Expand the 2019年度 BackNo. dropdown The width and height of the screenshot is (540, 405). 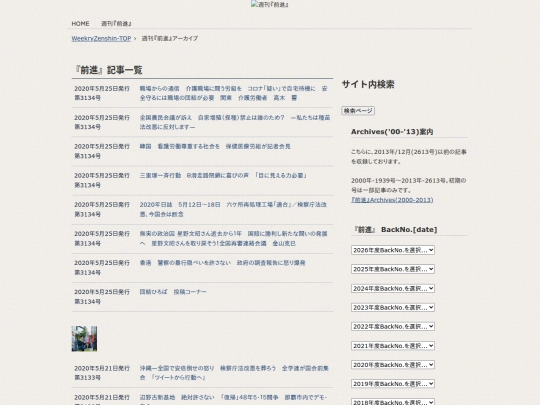click(393, 384)
